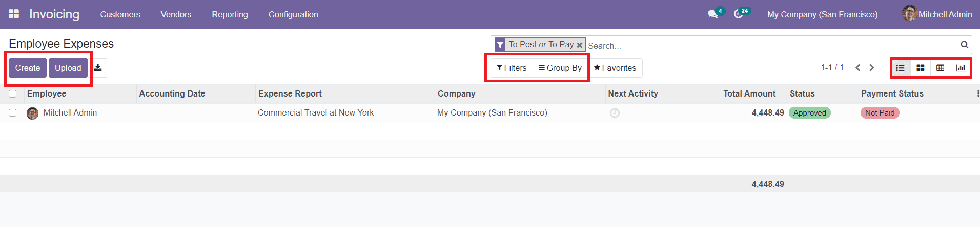Switch to pivot table view
Viewport: 980px width, 227px height.
point(940,68)
